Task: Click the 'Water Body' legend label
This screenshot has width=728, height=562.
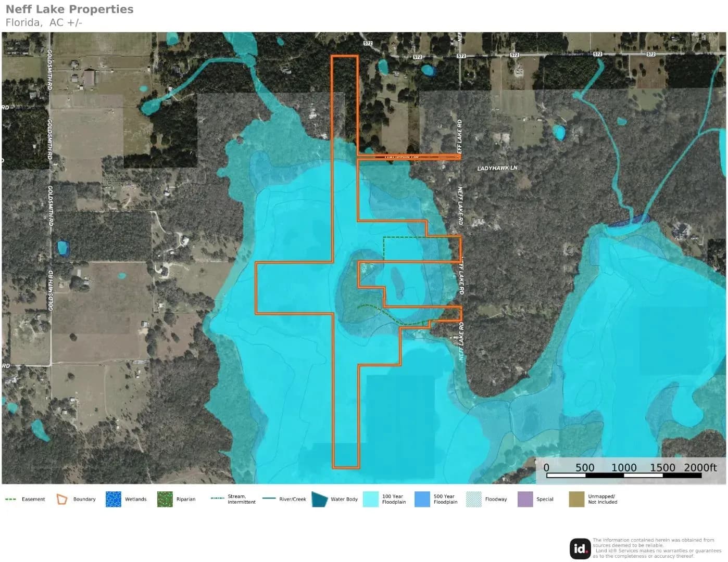Action: coord(344,500)
